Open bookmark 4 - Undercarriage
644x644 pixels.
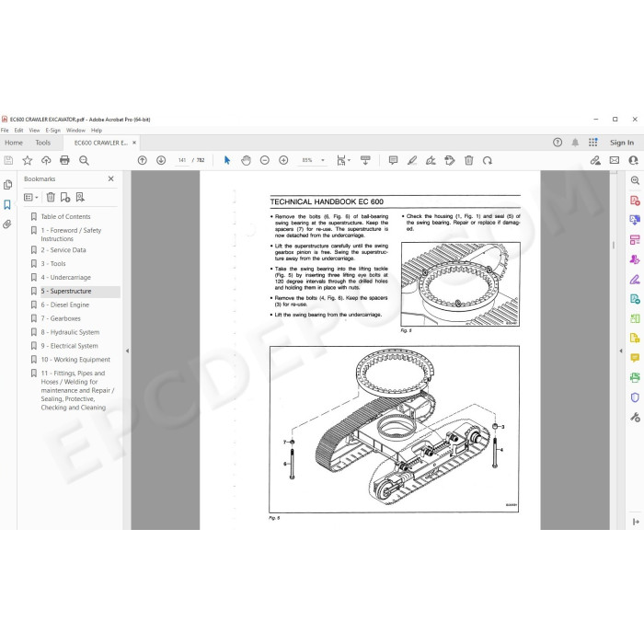pos(65,277)
